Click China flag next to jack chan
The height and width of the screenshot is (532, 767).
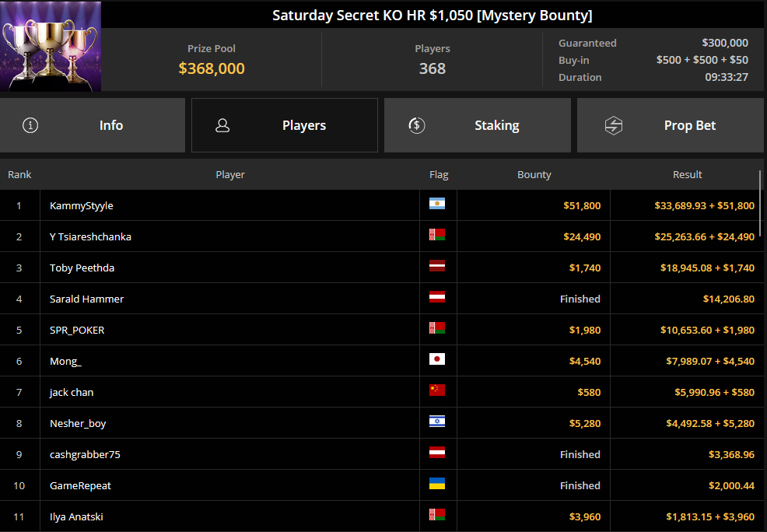click(x=437, y=390)
